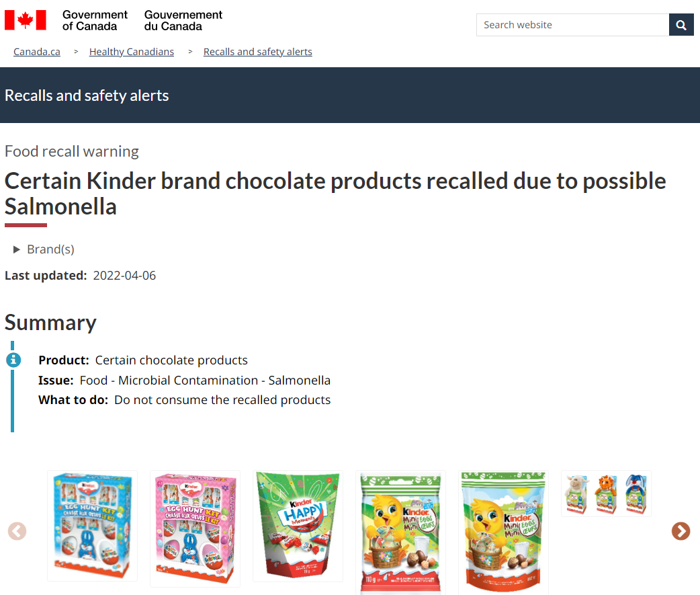Go to next carousel image arrow

(681, 531)
